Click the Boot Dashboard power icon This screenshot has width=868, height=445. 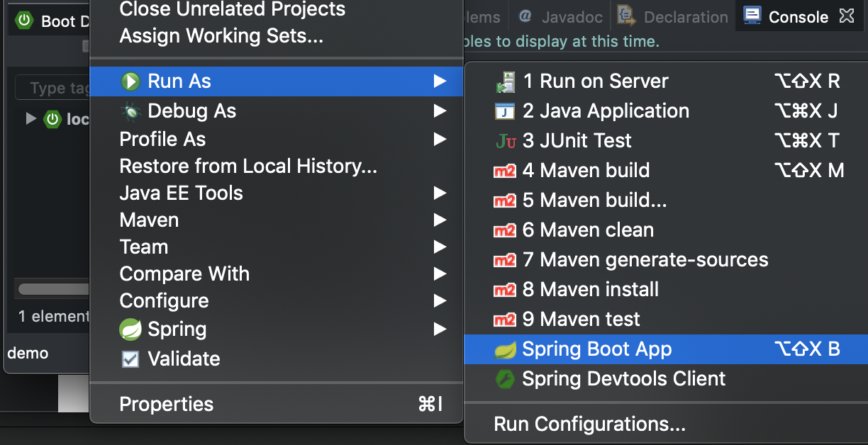click(26, 21)
